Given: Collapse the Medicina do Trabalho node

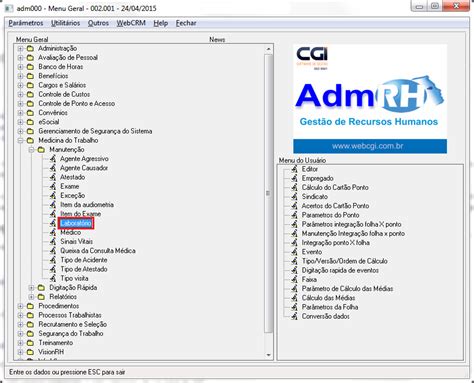Looking at the screenshot, I should (20, 141).
